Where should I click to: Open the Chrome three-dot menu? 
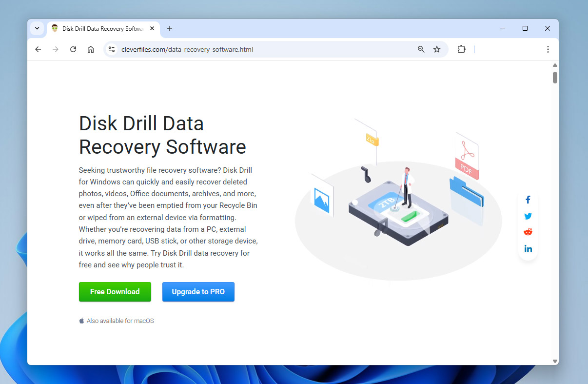pos(548,49)
